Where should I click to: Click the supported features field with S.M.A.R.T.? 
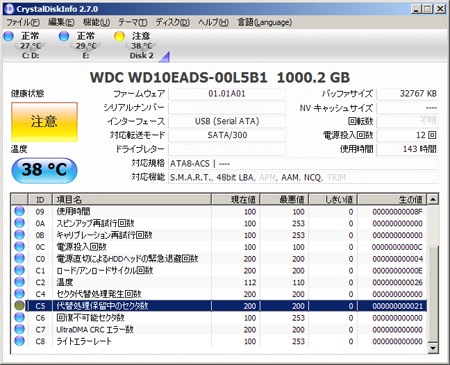pos(303,177)
